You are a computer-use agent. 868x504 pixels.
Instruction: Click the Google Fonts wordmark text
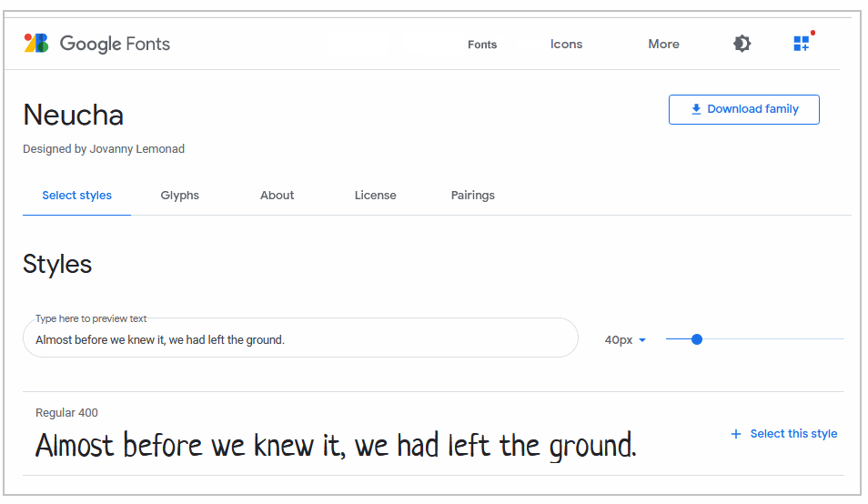click(x=115, y=44)
